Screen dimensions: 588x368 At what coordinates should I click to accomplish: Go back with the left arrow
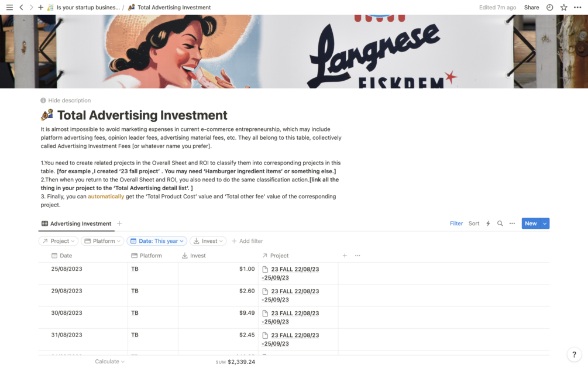22,7
